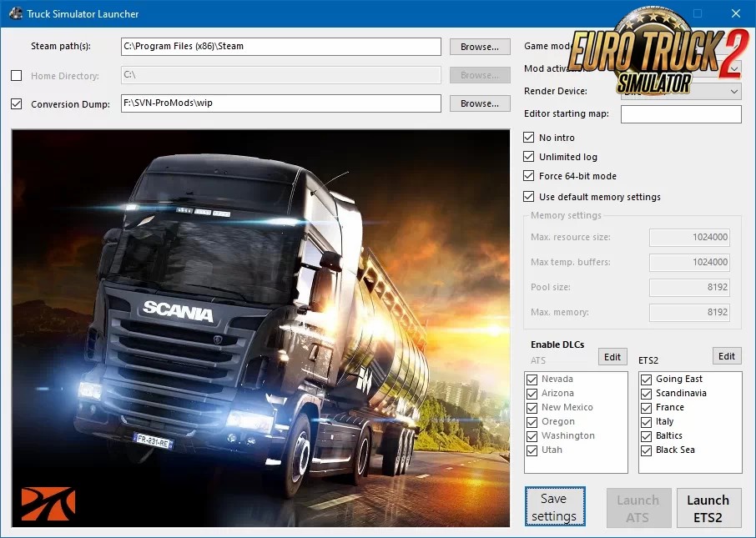Click the Max. memory value field
The width and height of the screenshot is (756, 538).
pyautogui.click(x=689, y=313)
